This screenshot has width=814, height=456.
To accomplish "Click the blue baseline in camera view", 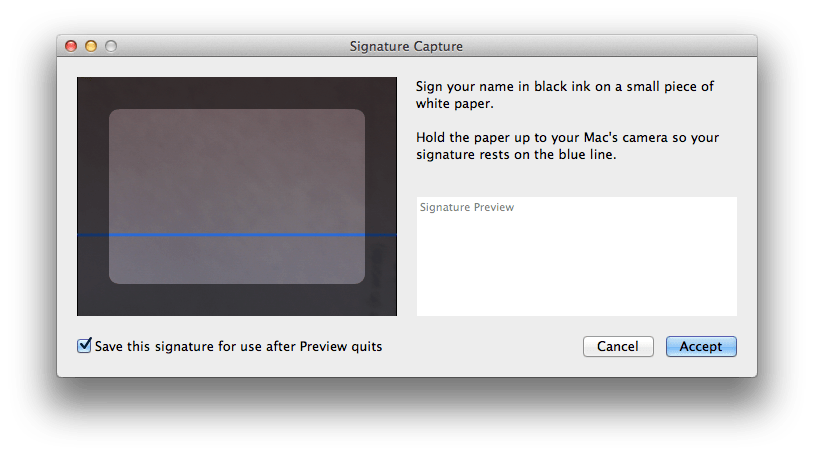I will [x=237, y=235].
